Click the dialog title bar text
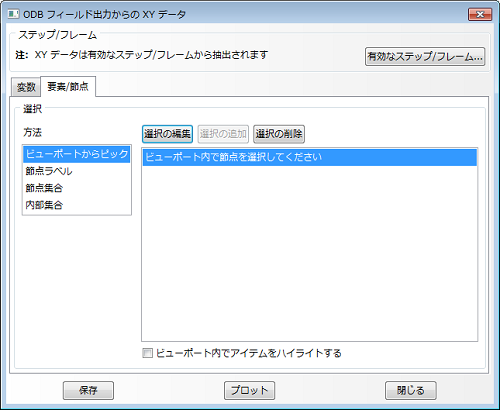Viewport: 500px width, 410px height. coord(104,14)
